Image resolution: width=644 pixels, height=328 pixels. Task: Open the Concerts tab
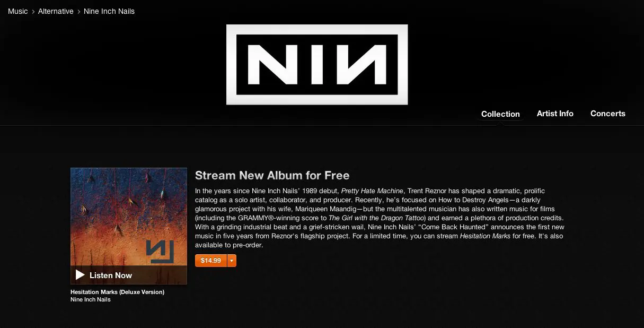pos(608,114)
